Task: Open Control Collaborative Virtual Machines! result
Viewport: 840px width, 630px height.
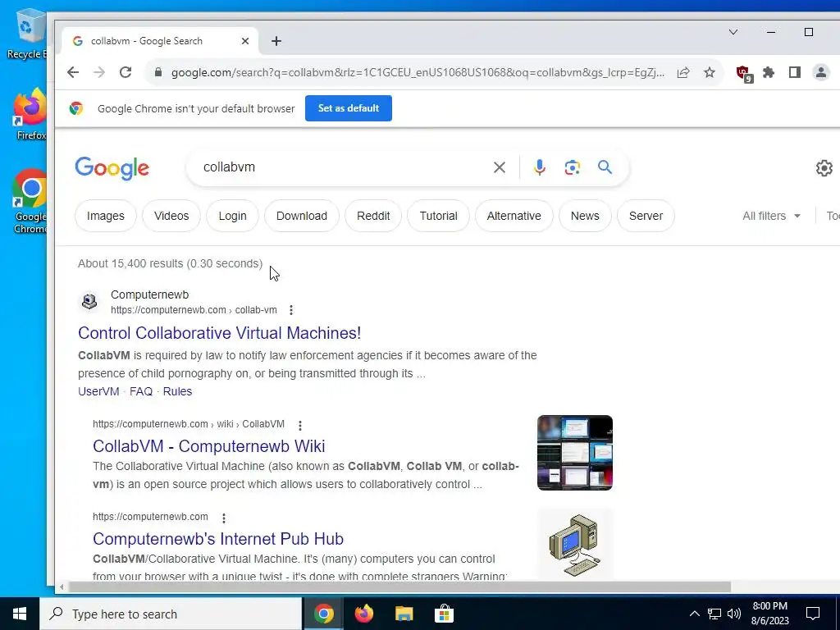Action: click(220, 333)
